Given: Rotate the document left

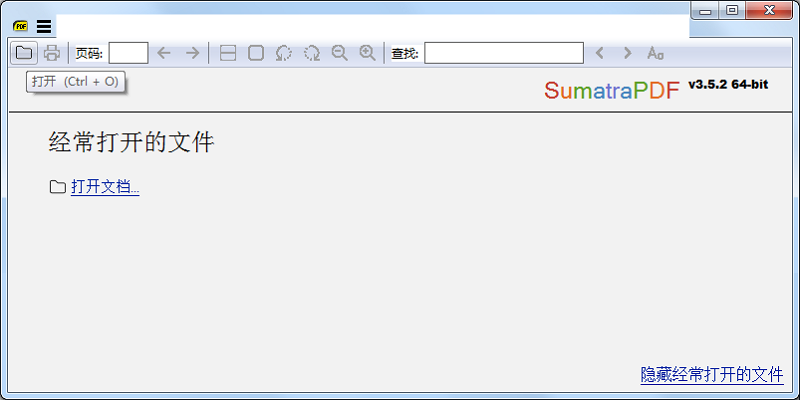Looking at the screenshot, I should pyautogui.click(x=284, y=53).
